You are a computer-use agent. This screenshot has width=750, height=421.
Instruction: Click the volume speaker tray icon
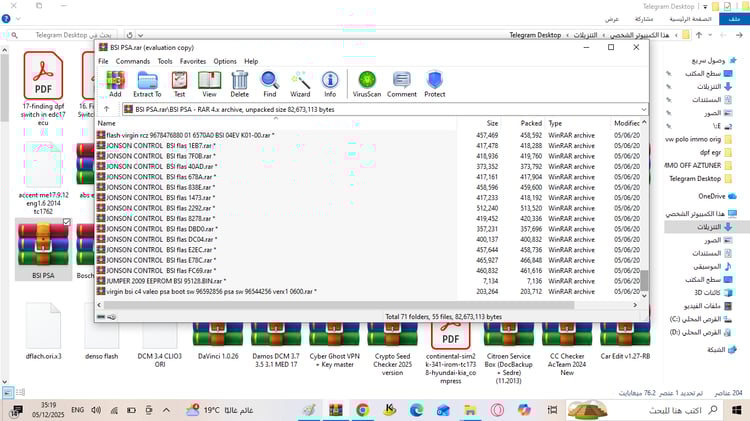click(x=96, y=410)
